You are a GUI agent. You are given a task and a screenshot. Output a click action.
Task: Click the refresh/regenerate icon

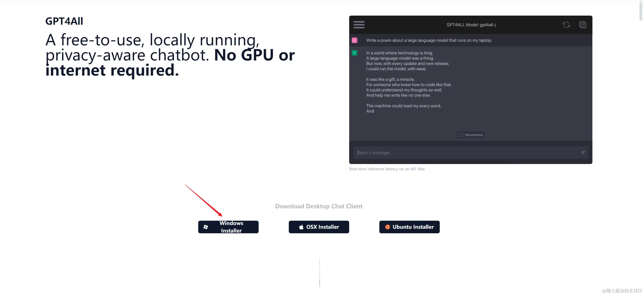click(x=566, y=25)
